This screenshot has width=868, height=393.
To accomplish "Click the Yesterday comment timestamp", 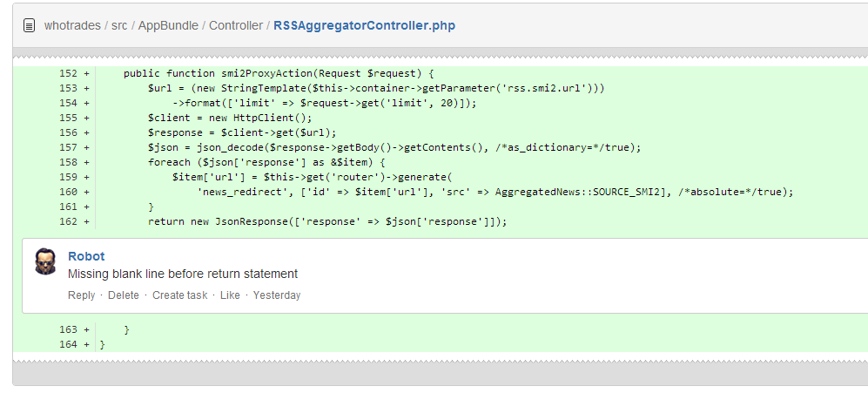I will point(277,295).
